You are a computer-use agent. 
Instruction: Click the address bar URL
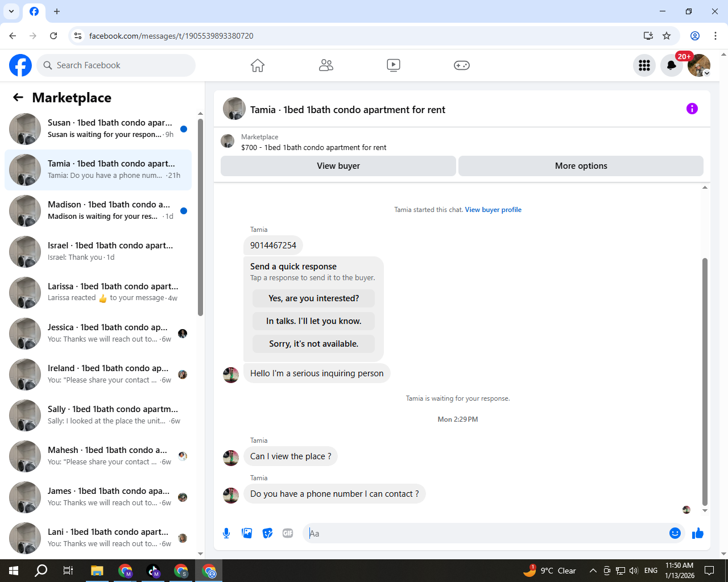pos(171,36)
